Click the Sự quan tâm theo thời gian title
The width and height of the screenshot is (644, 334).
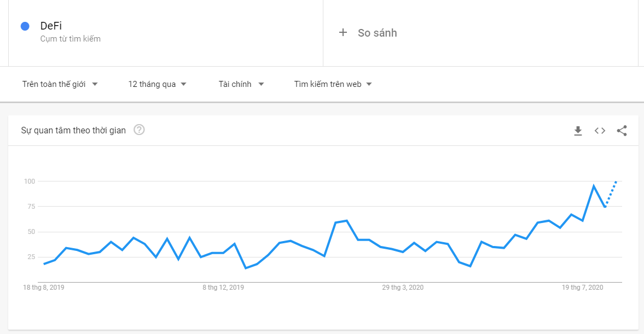tap(73, 130)
